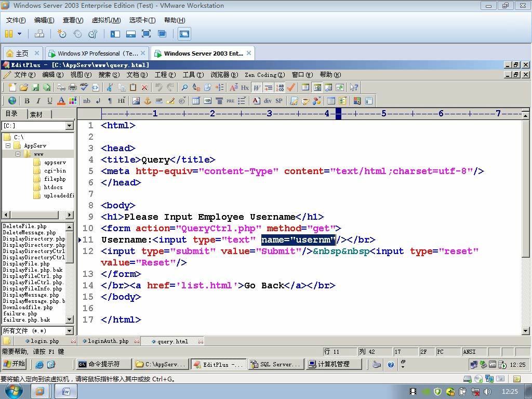Click the font color A icon
Screen dimensions: 532x399
[x=61, y=101]
